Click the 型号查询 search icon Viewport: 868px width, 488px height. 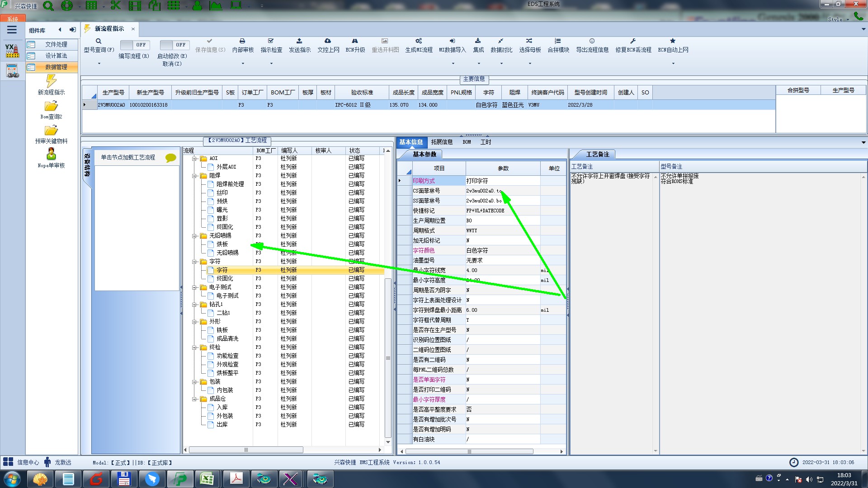click(x=98, y=41)
